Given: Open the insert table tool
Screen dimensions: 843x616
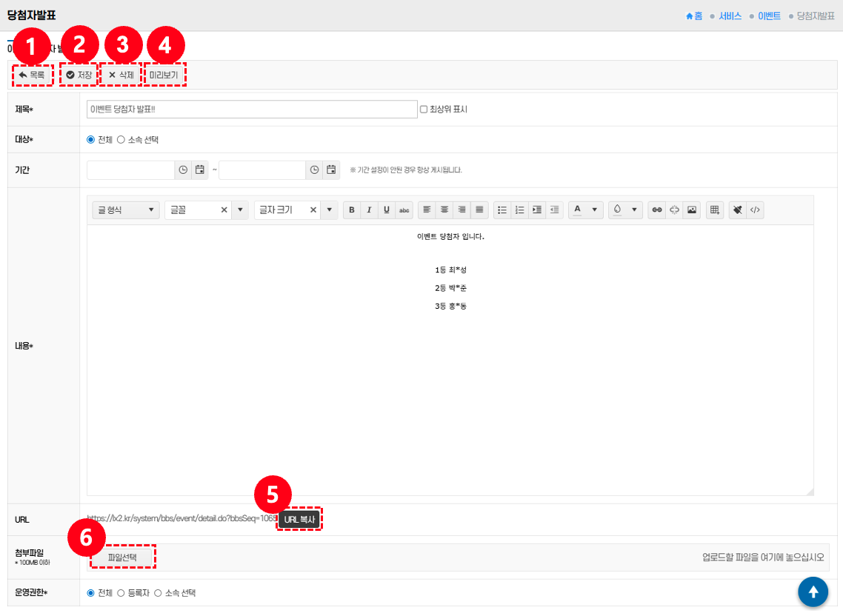Looking at the screenshot, I should coord(715,210).
